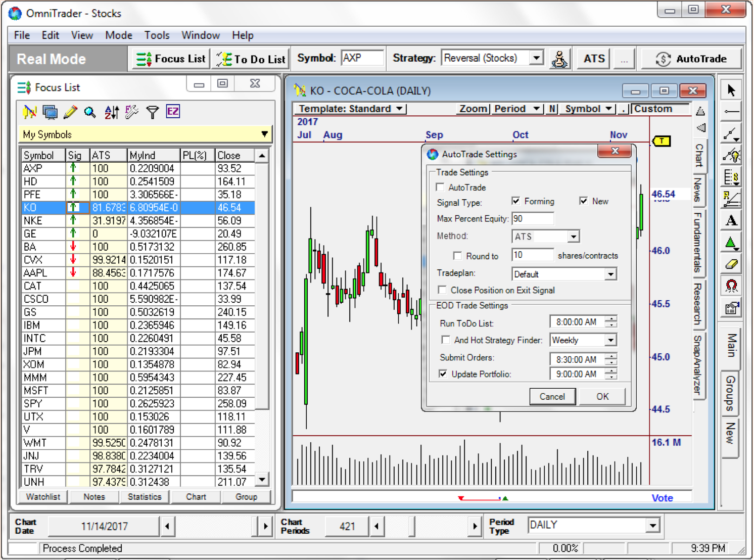Enable the Round to checkbox
Viewport: 754px width, 560px height.
click(x=457, y=256)
